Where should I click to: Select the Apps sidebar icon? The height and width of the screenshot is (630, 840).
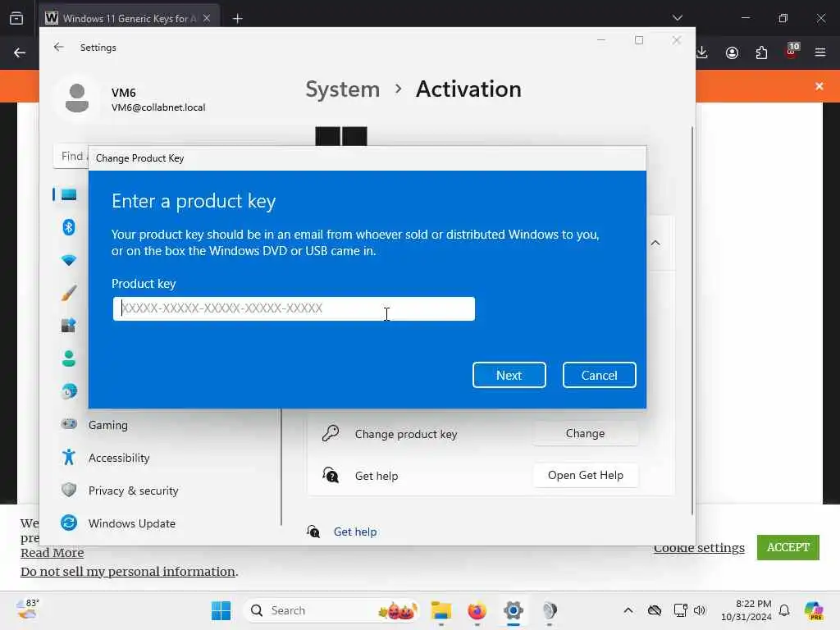pos(69,325)
